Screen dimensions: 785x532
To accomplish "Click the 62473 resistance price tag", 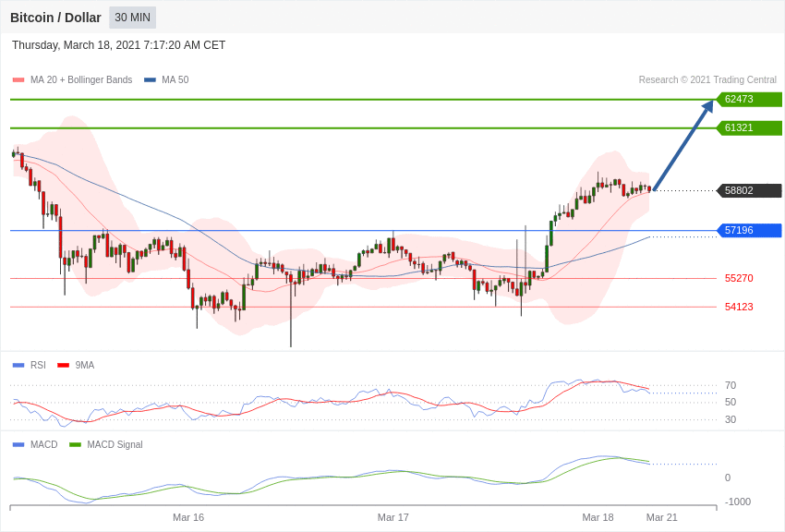I will pyautogui.click(x=749, y=99).
